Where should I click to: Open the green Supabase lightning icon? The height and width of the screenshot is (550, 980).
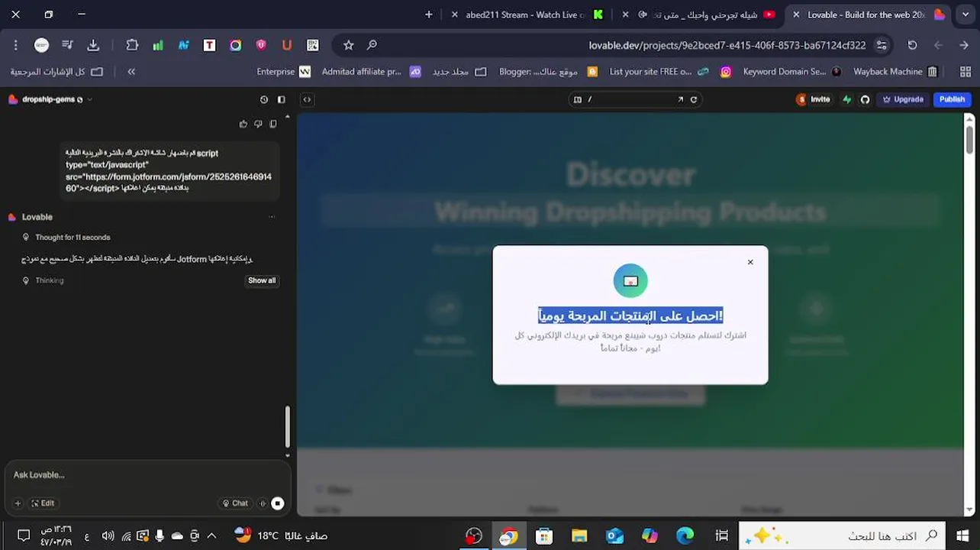[847, 99]
